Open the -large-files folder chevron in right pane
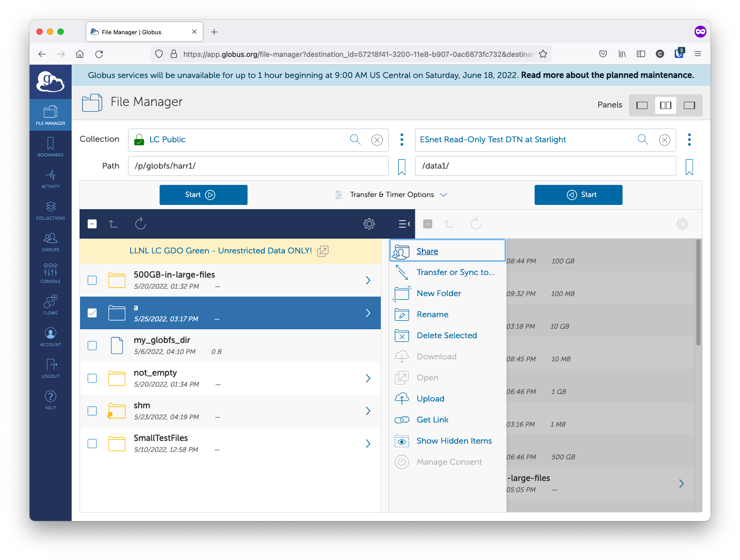 (x=682, y=484)
